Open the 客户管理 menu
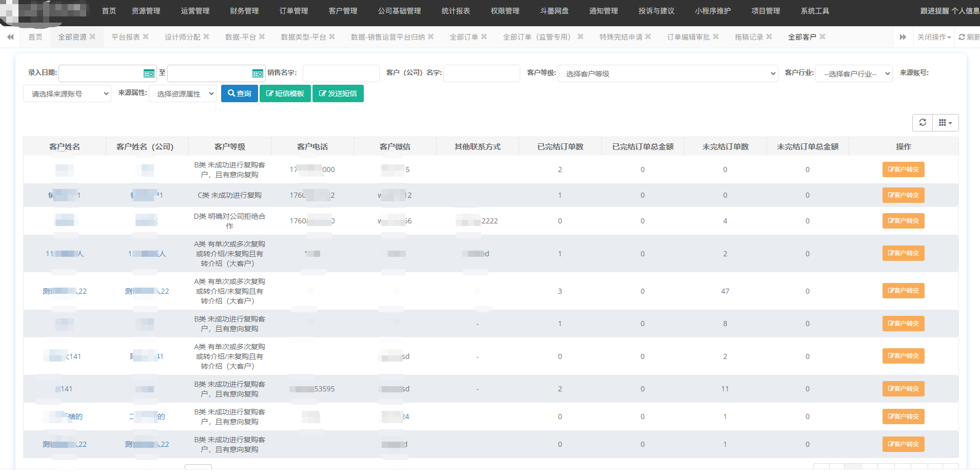980x473 pixels. click(x=343, y=11)
